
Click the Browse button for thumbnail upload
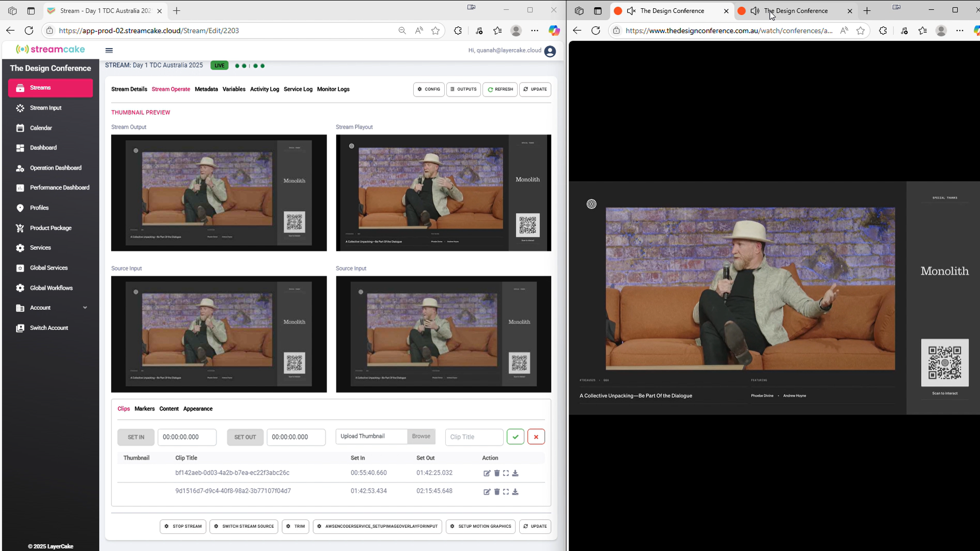point(421,436)
